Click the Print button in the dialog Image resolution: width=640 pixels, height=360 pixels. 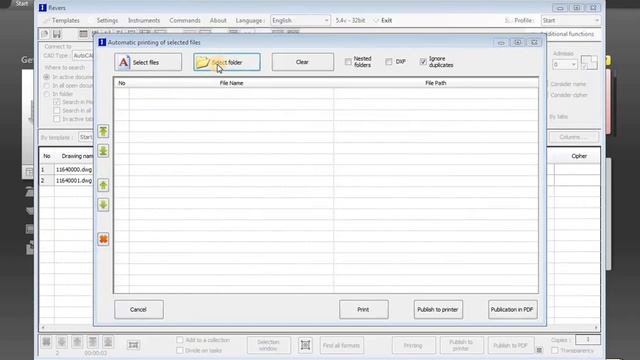click(364, 309)
